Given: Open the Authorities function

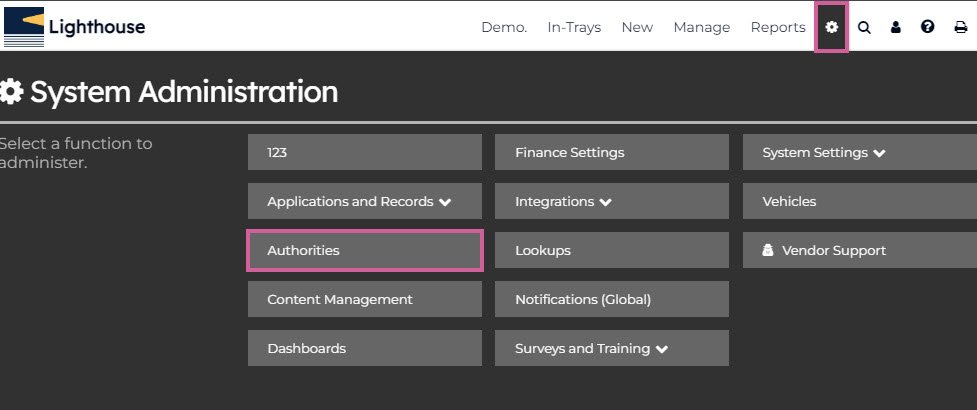Looking at the screenshot, I should (364, 251).
